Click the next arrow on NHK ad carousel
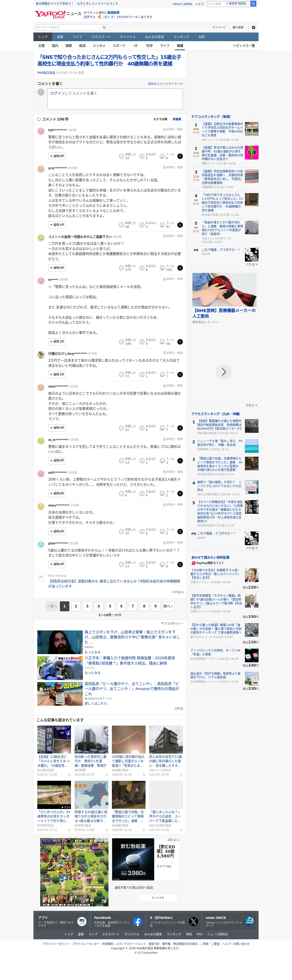Screen dimensions: 292x980 pos(224,372)
